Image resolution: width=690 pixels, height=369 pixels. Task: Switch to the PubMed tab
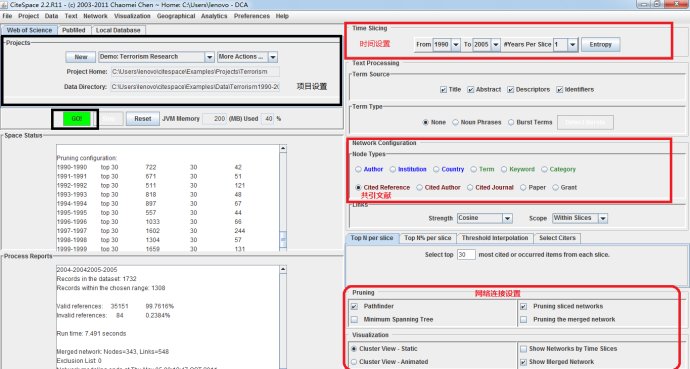point(73,30)
